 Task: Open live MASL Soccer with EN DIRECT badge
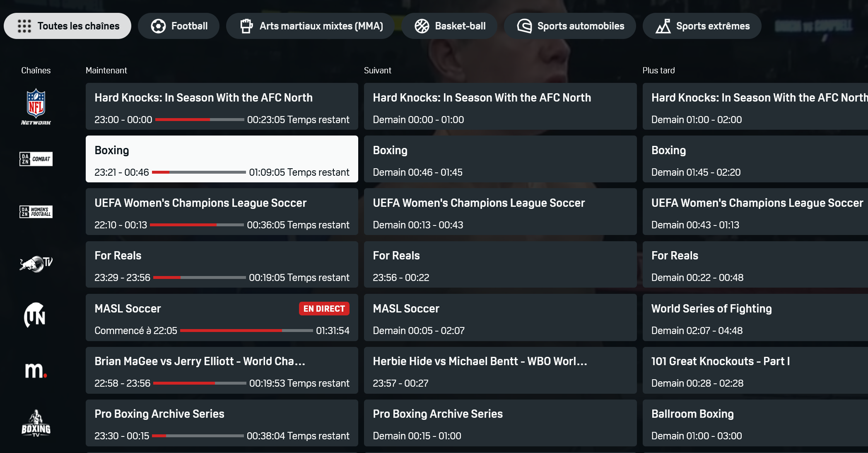tap(222, 317)
